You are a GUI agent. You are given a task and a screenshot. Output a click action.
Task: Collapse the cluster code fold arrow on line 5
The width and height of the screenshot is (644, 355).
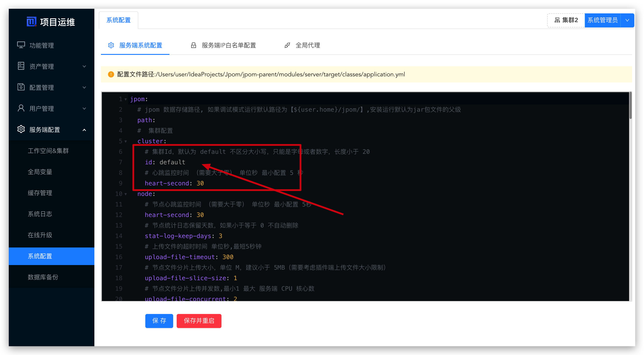[126, 141]
